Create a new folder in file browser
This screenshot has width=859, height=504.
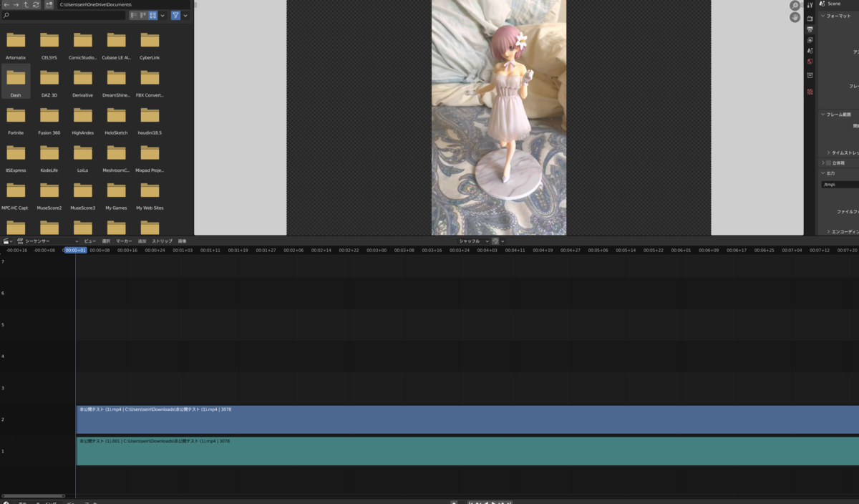[x=49, y=4]
